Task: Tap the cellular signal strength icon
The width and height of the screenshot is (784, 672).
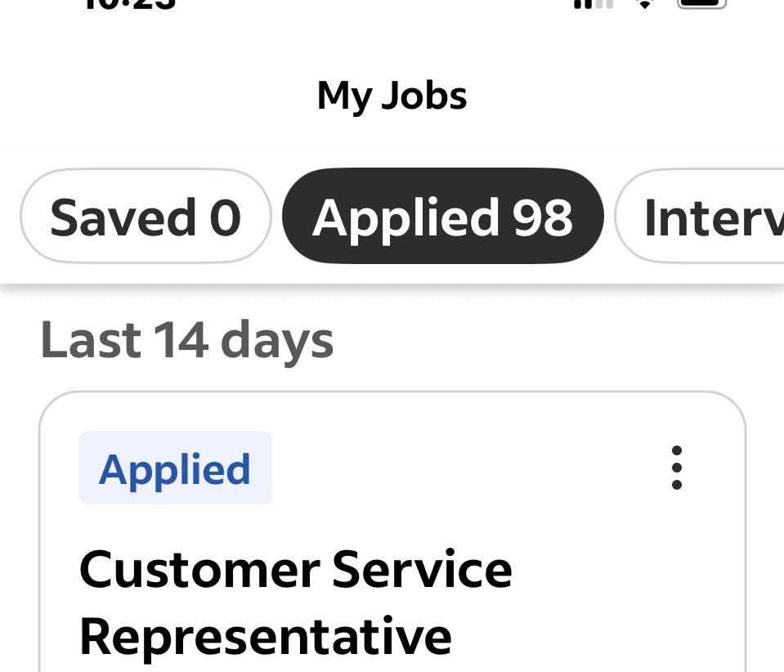Action: 593,3
